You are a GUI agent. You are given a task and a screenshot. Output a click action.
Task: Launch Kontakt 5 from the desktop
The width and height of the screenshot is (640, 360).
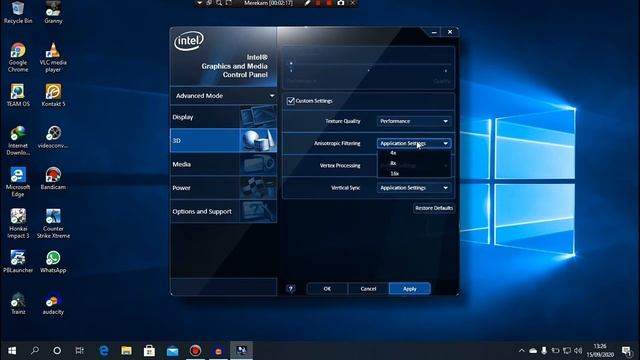point(53,96)
